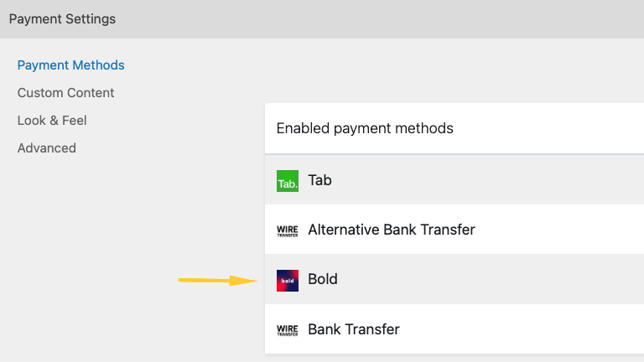The image size is (644, 362).
Task: Click blank area right of Bank Transfer label
Action: click(520, 329)
